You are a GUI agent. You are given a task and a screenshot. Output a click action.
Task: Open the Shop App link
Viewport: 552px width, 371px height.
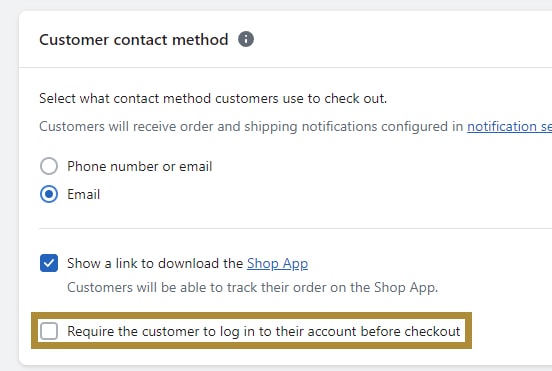click(x=277, y=264)
